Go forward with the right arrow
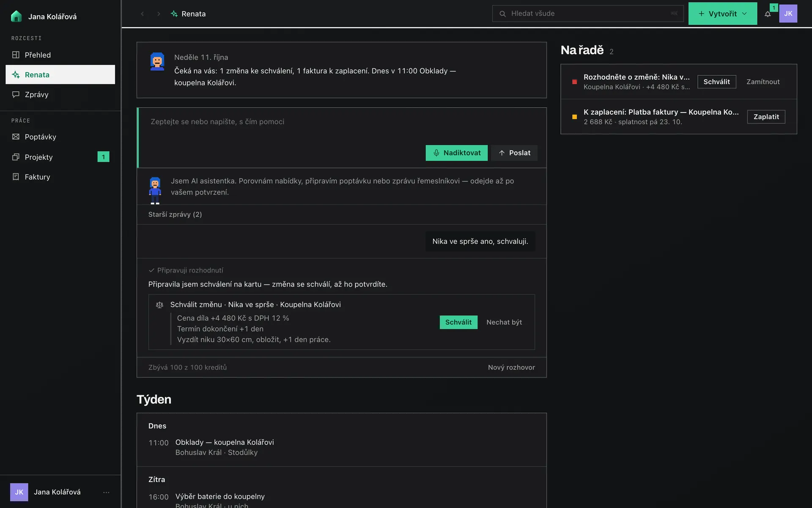Screen dimensions: 812x508 (x=159, y=14)
